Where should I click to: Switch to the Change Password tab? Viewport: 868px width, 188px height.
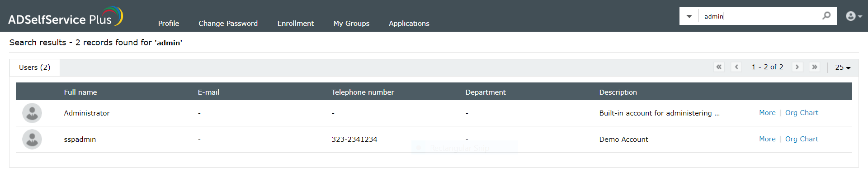click(x=228, y=24)
